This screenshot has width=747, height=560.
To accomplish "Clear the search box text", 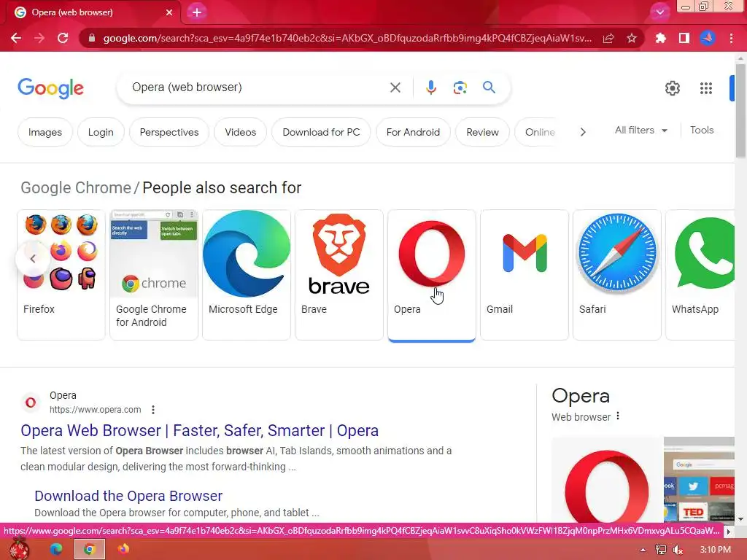I will point(395,87).
